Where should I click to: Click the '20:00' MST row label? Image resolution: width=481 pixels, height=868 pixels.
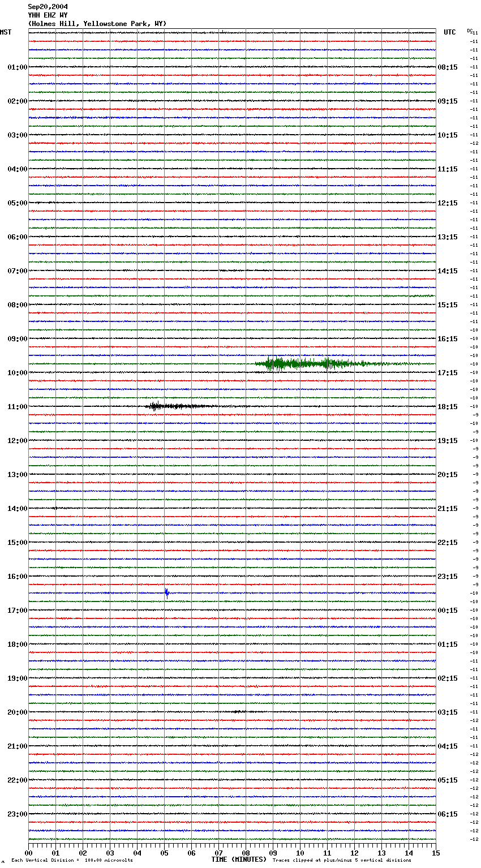pos(18,712)
